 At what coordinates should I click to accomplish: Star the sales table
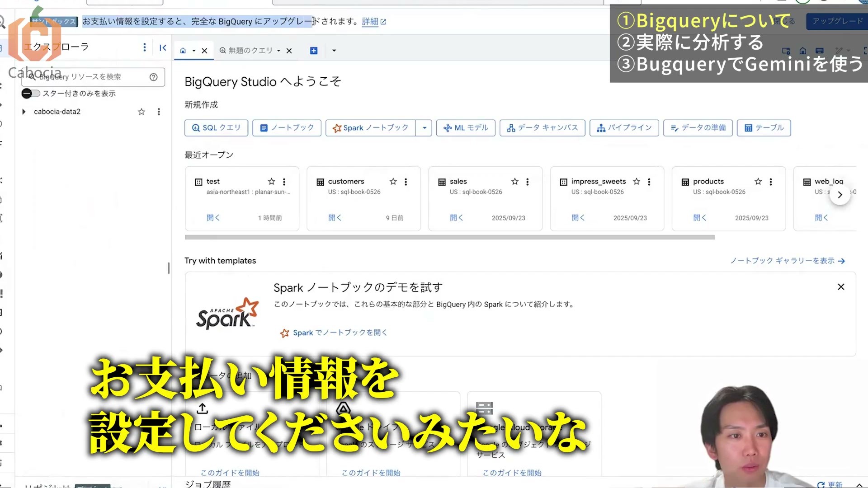(514, 182)
